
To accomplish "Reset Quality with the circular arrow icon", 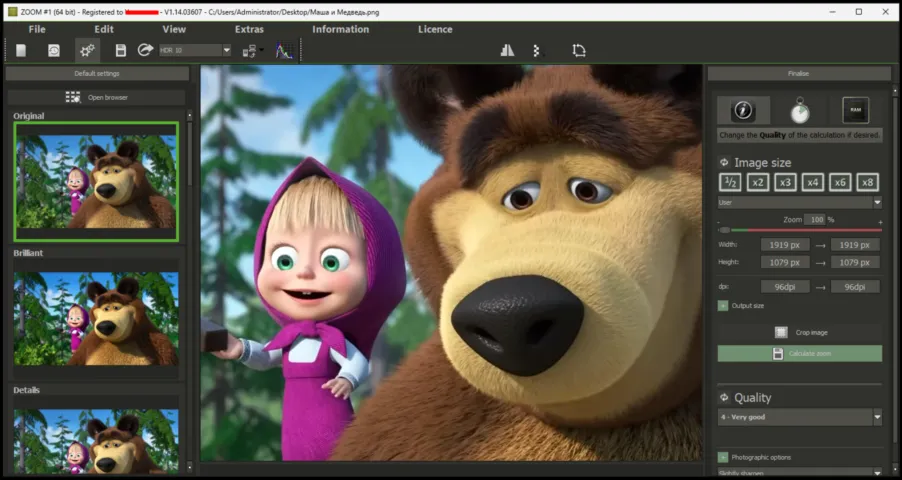I will coord(724,398).
